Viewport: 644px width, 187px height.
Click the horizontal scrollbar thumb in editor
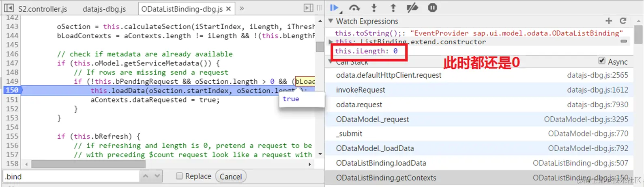coord(88,164)
